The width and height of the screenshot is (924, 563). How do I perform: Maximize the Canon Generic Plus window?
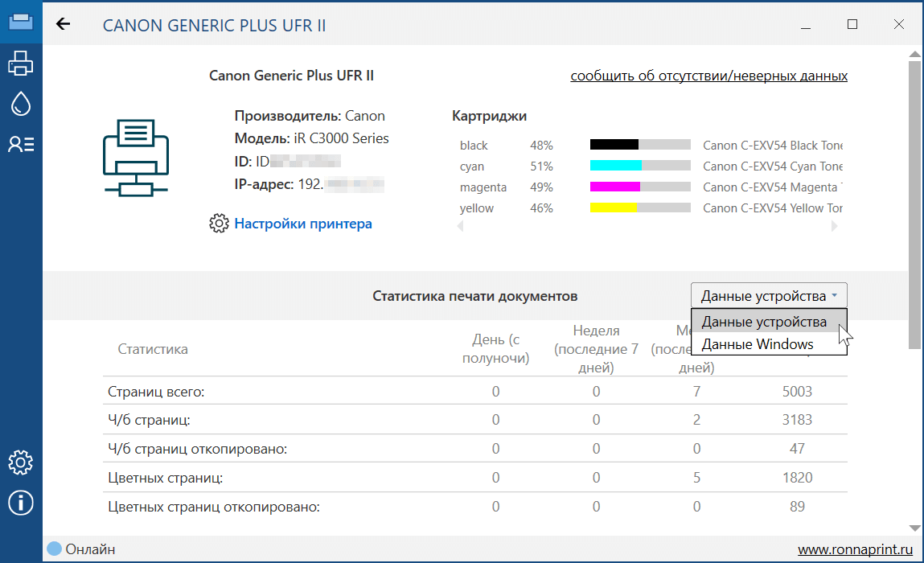point(852,24)
